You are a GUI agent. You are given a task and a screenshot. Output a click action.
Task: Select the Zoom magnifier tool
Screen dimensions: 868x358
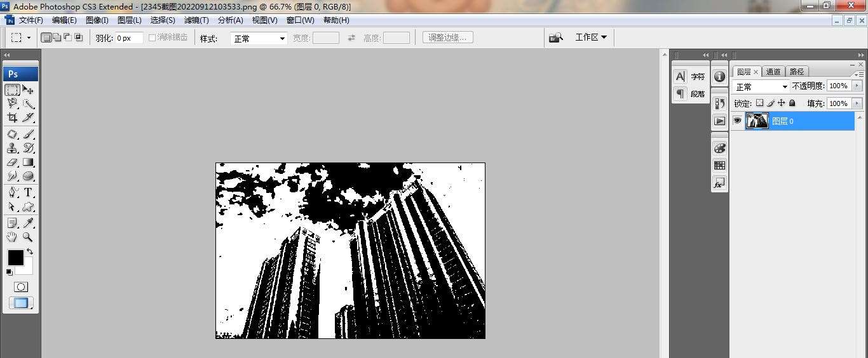28,237
